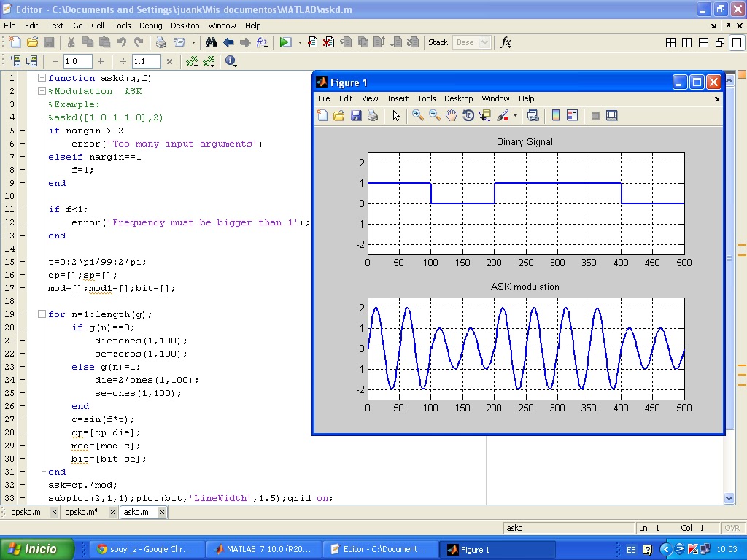Click Link Plot icon in Figure 1

(533, 115)
